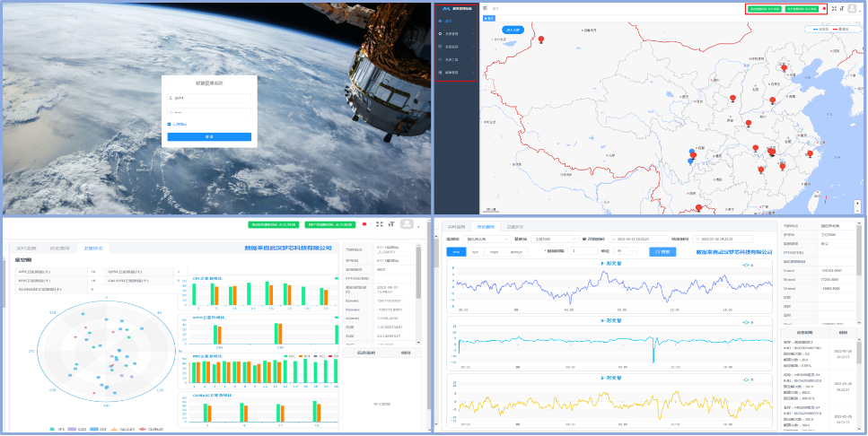Viewport: 868px width, 436px height.
Task: Click first green license badge in satellite status header
Action: tap(274, 224)
